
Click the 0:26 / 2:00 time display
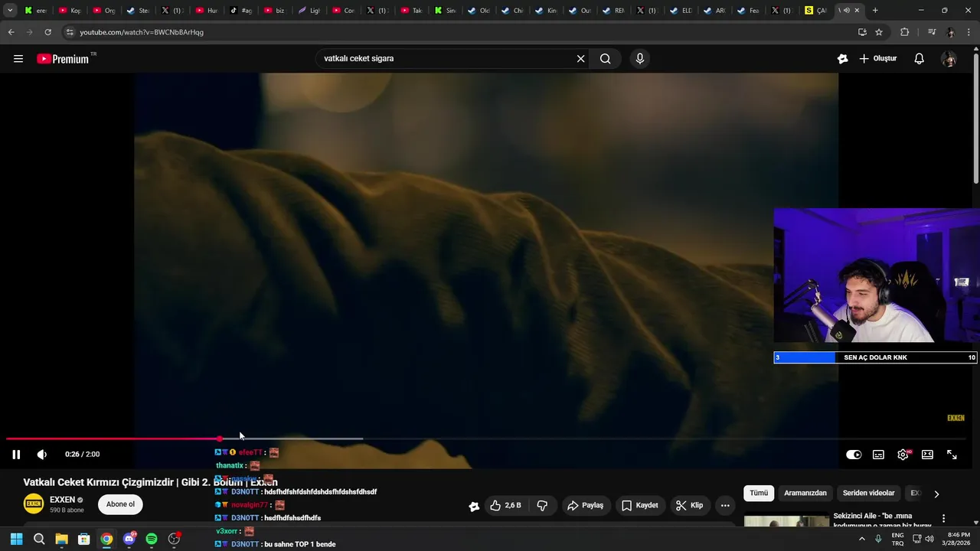pos(83,455)
